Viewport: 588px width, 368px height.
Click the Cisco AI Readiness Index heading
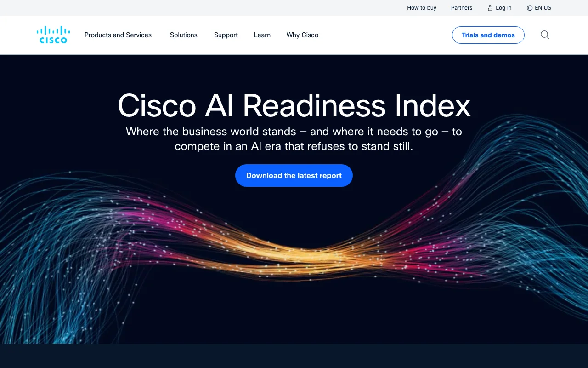pos(294,106)
